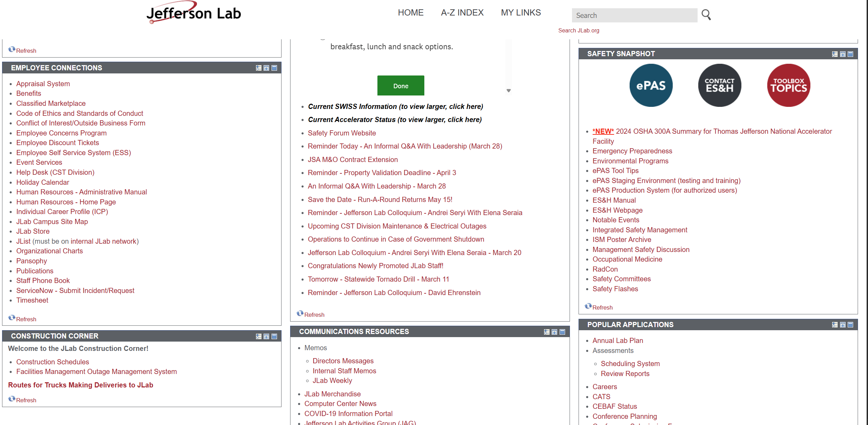Open Current SWISS Information link

[395, 107]
